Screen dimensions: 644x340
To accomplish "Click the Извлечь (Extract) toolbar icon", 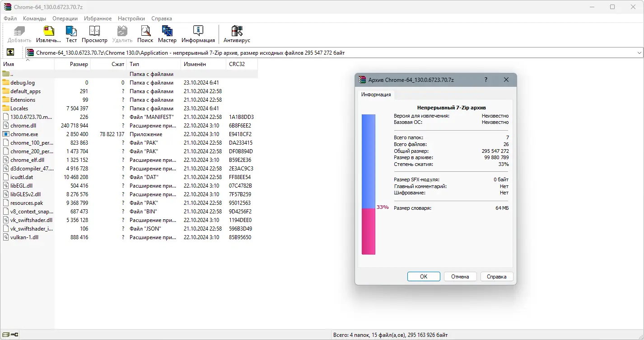I will pyautogui.click(x=48, y=32).
